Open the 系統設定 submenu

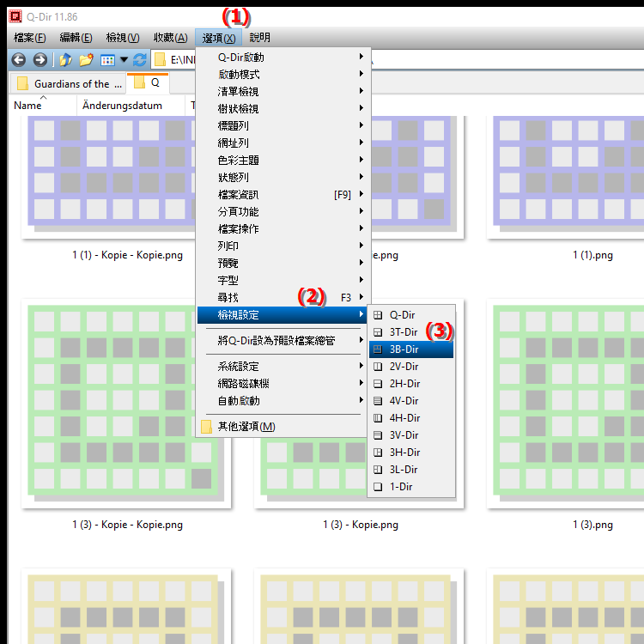(x=283, y=367)
